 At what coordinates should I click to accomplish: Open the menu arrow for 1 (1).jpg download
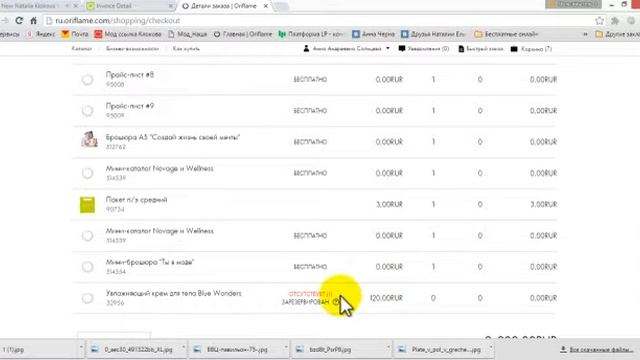click(x=81, y=348)
